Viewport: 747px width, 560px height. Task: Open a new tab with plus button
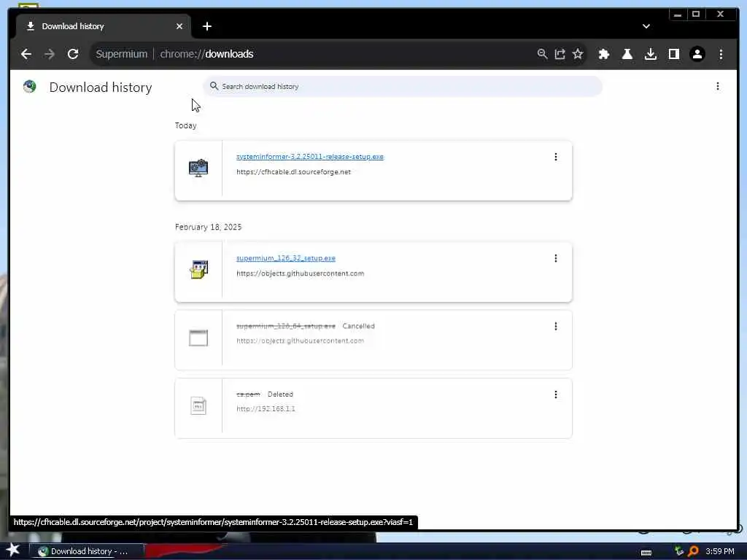206,26
